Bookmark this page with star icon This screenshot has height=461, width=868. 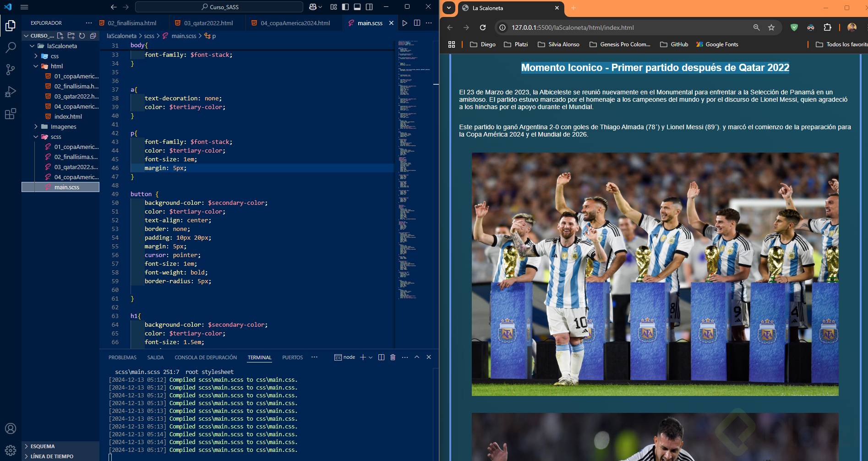coord(771,27)
